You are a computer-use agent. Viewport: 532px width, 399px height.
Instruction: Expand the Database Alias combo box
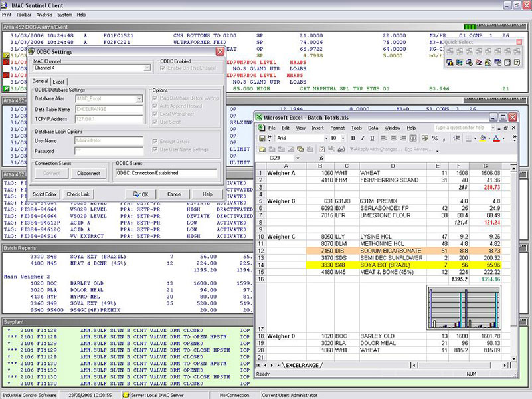coord(139,98)
